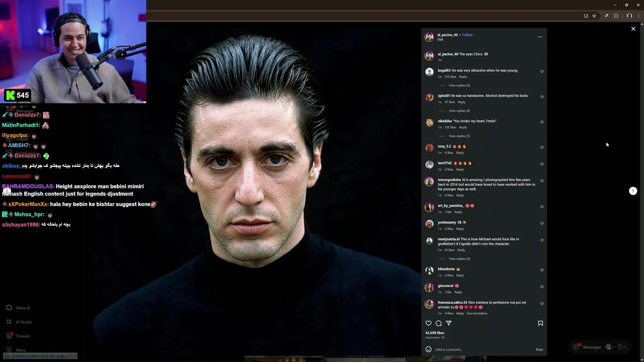Image resolution: width=644 pixels, height=362 pixels.
Task: Like rendysatria.id's comment
Action: click(542, 240)
